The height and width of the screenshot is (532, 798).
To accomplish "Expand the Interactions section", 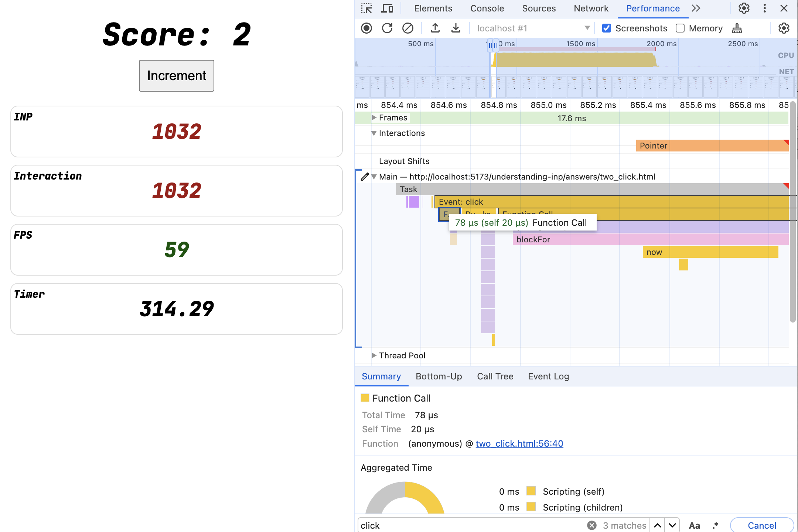I will coord(374,133).
